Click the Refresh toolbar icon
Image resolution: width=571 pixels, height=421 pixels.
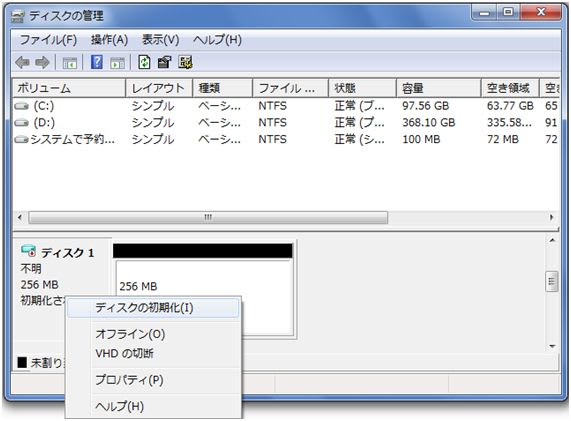point(144,62)
